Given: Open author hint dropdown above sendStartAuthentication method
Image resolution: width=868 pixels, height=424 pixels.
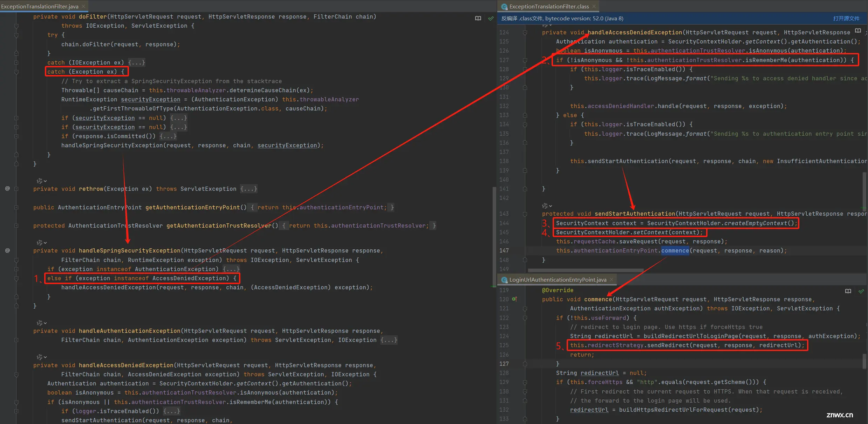Looking at the screenshot, I should click(x=547, y=206).
